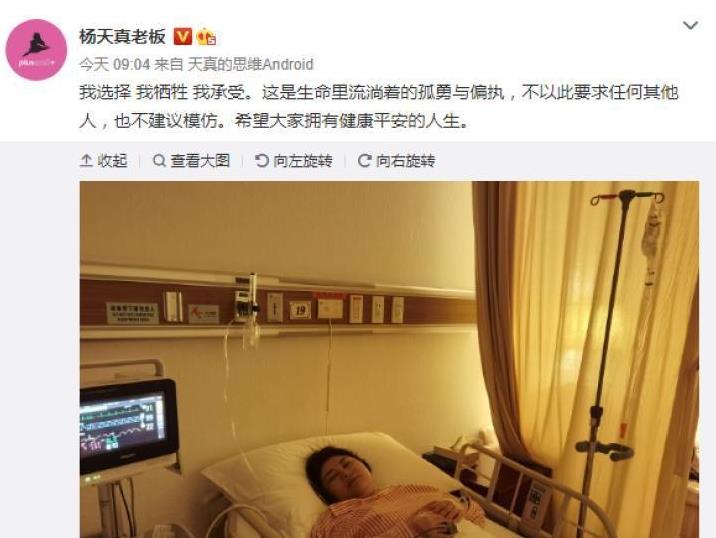Click the upward arrow collapse icon
Viewport: 716px width, 538px height.
click(x=86, y=161)
